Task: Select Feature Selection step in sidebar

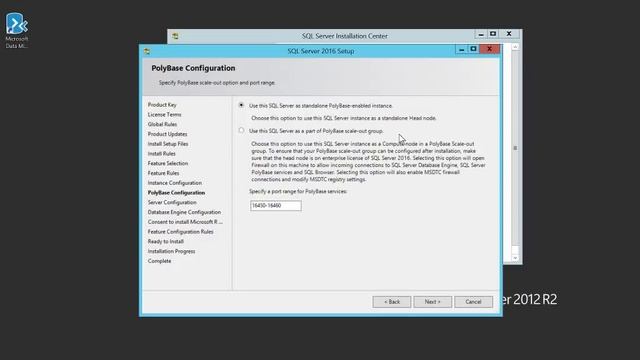Action: (168, 163)
